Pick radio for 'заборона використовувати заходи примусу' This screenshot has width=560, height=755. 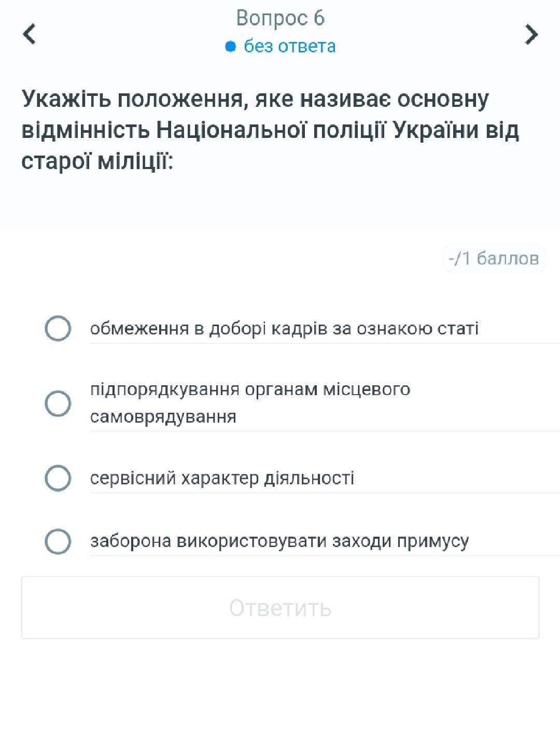58,541
